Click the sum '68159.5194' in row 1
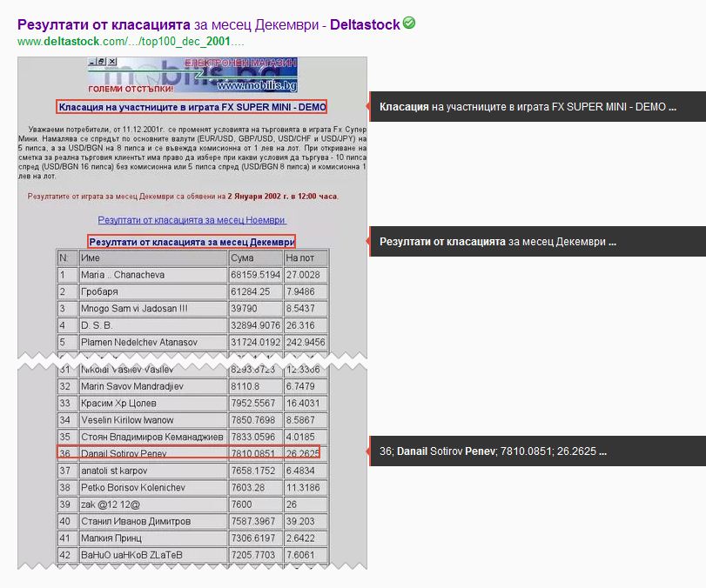Screen dimensions: 706x588 (x=255, y=275)
